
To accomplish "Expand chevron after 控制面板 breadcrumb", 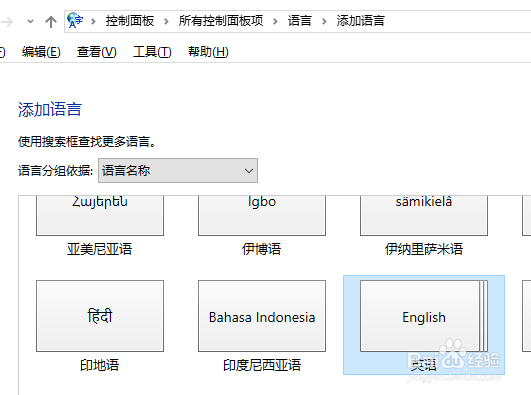I will coord(166,22).
